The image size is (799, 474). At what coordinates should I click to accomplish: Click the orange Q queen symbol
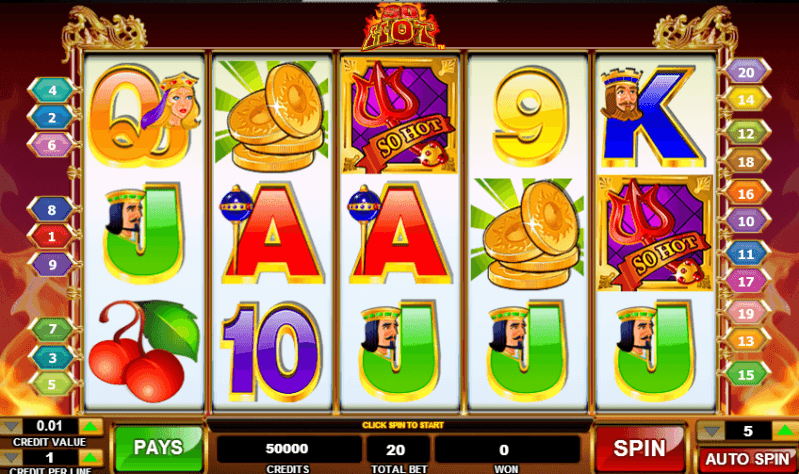pos(144,116)
